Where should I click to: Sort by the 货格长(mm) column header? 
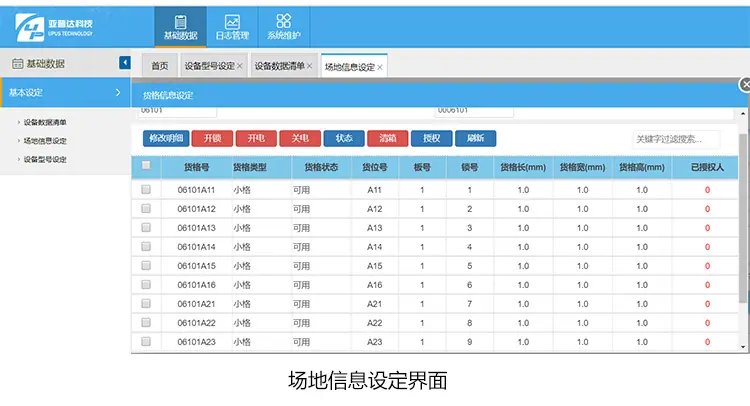click(523, 167)
